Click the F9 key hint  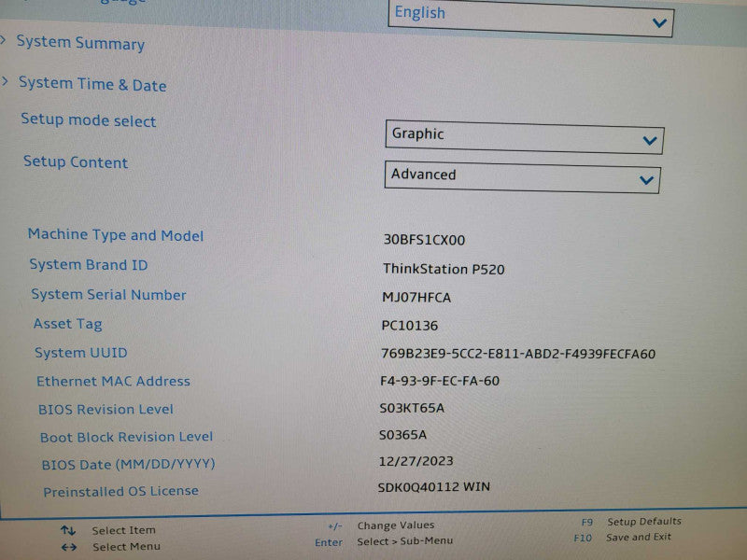coord(587,523)
